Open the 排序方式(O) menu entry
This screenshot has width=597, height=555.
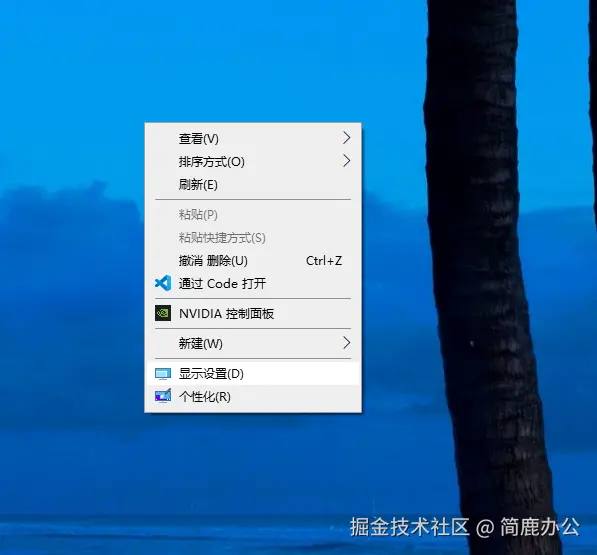[x=253, y=161]
